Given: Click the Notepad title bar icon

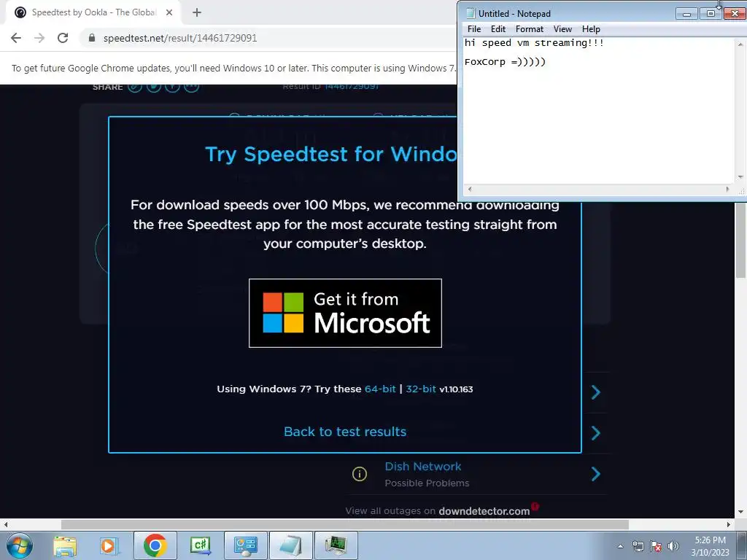Looking at the screenshot, I should click(471, 13).
